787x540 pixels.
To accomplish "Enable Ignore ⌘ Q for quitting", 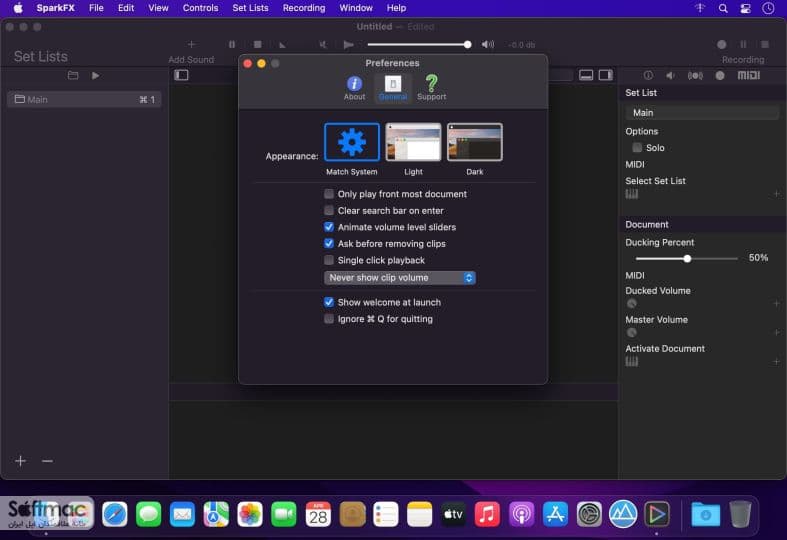I will click(x=329, y=319).
